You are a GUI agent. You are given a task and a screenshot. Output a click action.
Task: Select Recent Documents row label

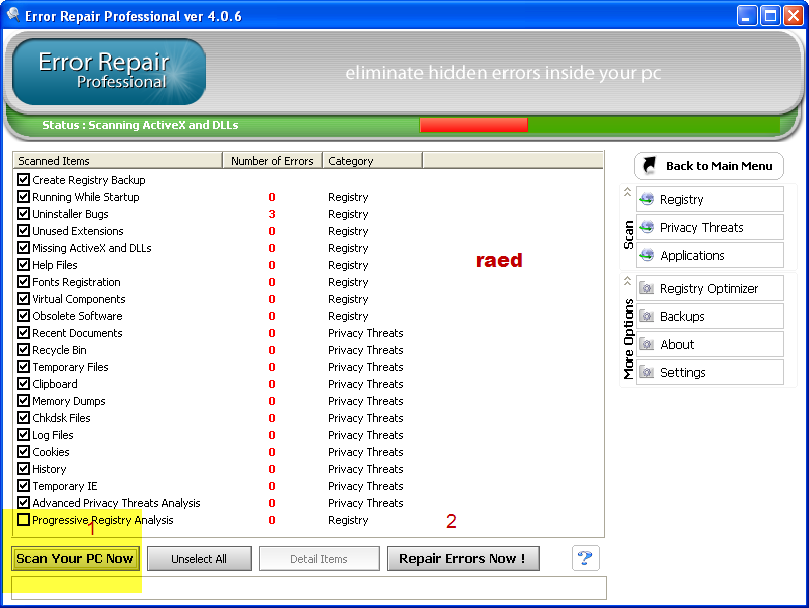(77, 333)
